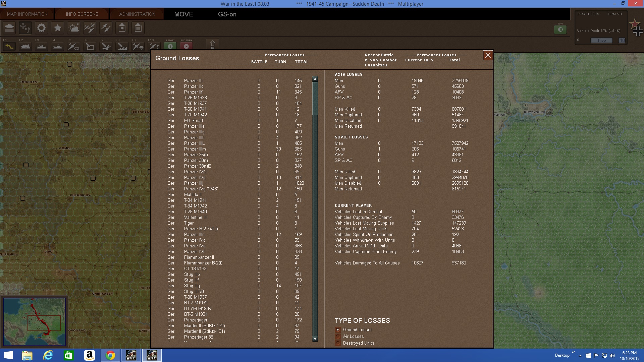This screenshot has height=362, width=644.
Task: Click the Snow weather button
Action: (x=601, y=40)
